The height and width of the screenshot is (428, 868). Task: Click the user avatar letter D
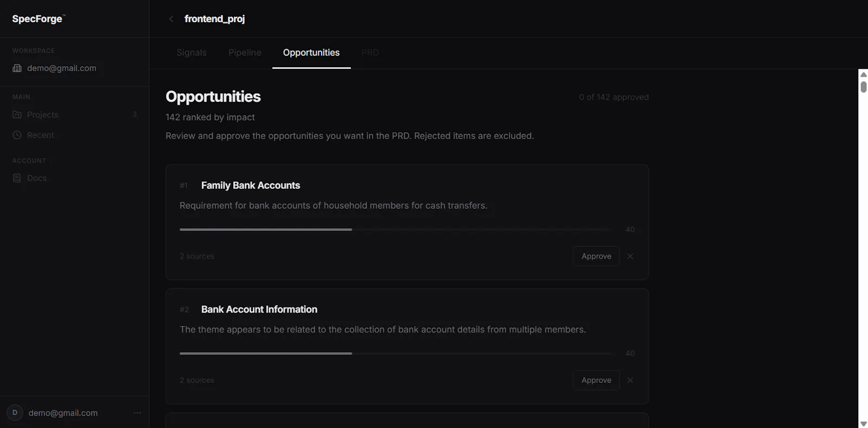click(x=15, y=413)
